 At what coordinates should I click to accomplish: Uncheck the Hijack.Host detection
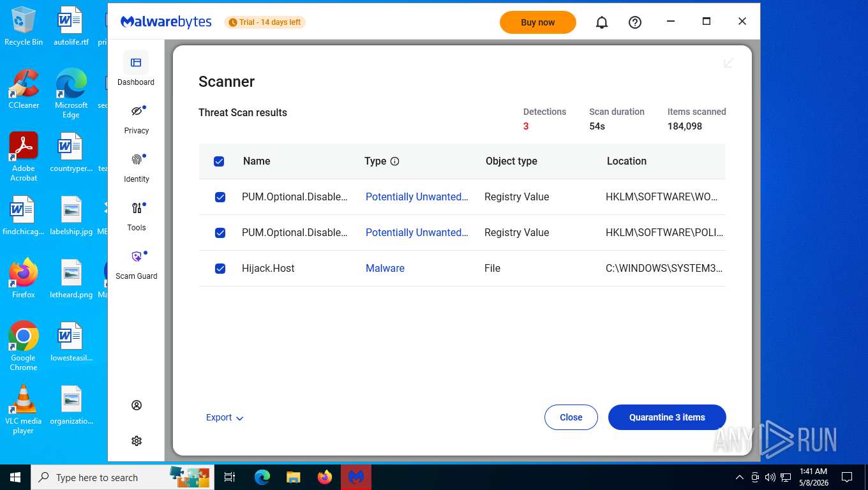220,269
